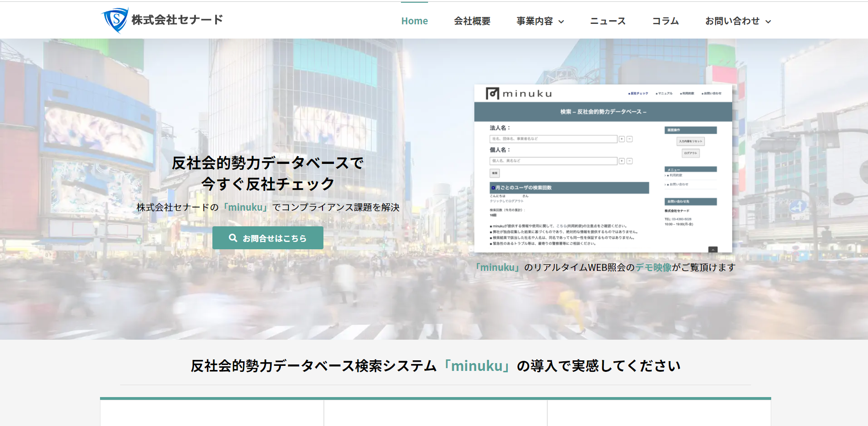Go to 会社概要 page
Screen dimensions: 868x426
472,21
